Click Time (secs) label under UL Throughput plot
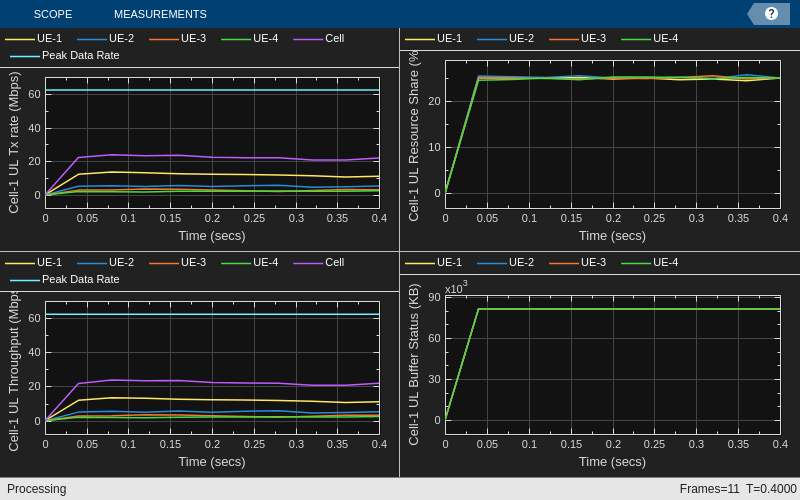Viewport: 800px width, 500px height. [212, 462]
